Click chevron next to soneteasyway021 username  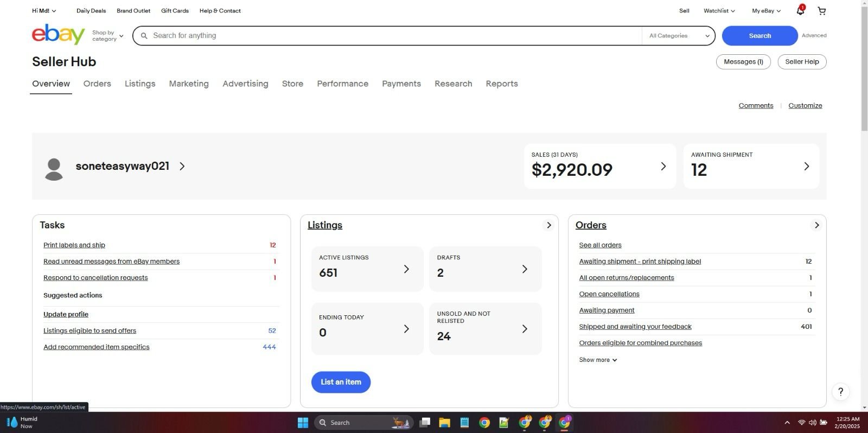182,166
